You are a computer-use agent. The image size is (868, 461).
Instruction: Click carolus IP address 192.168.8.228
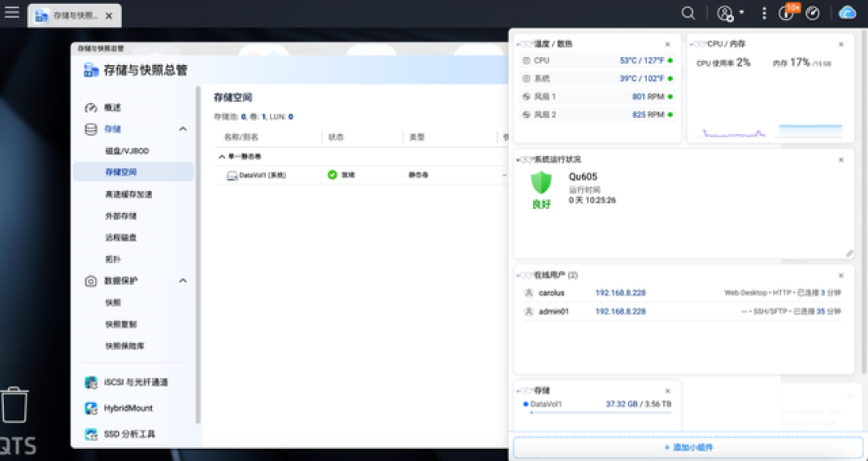[620, 293]
